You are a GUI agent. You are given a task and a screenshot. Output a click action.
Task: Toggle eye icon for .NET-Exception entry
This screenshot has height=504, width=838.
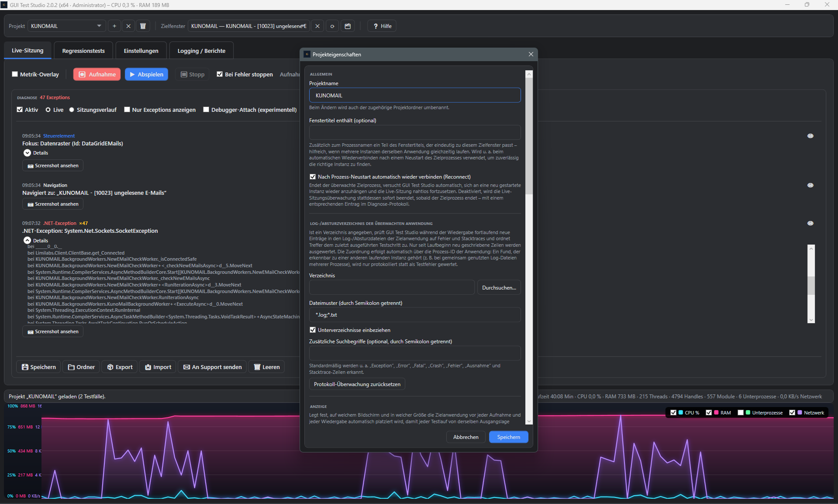coord(810,223)
